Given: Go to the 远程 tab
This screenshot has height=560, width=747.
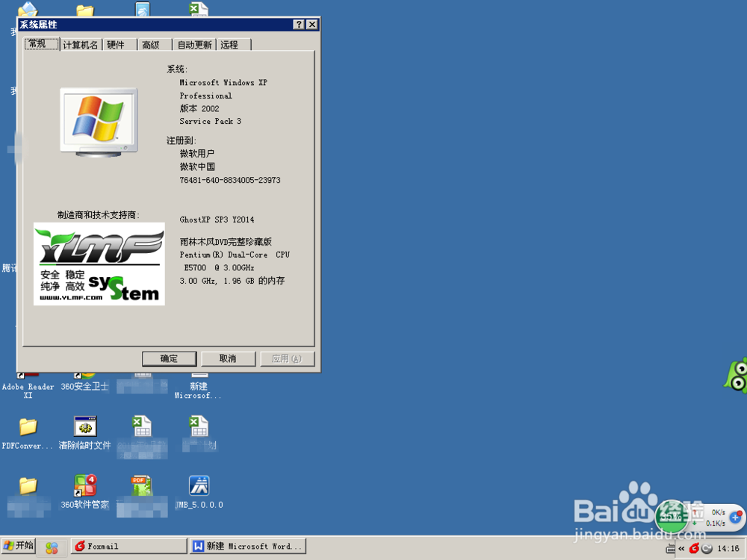Looking at the screenshot, I should (233, 45).
